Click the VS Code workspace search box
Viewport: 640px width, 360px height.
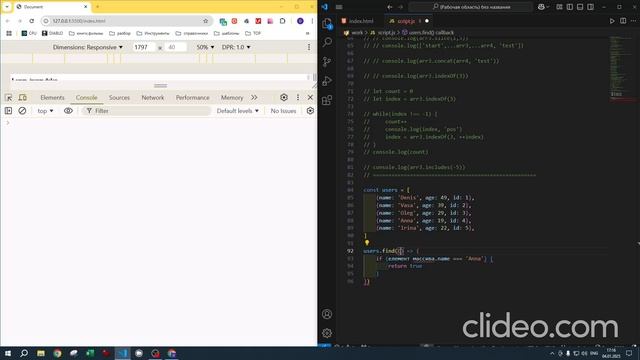[x=471, y=7]
